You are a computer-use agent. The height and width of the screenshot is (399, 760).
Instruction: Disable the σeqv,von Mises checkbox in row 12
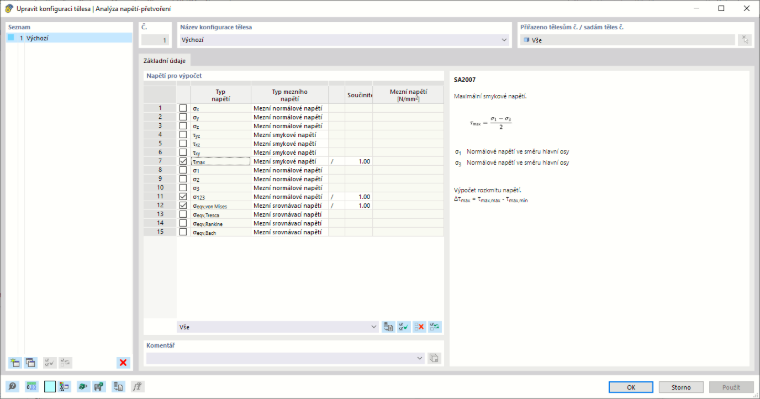[183, 205]
